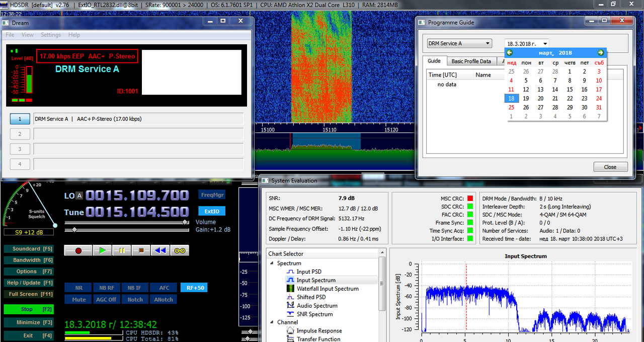Toggle the Mute button

(x=78, y=299)
